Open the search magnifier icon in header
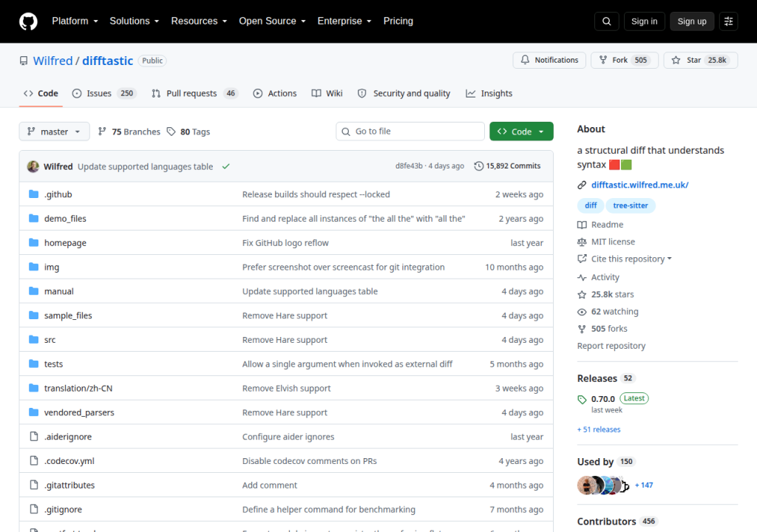The width and height of the screenshot is (757, 532). click(x=606, y=21)
